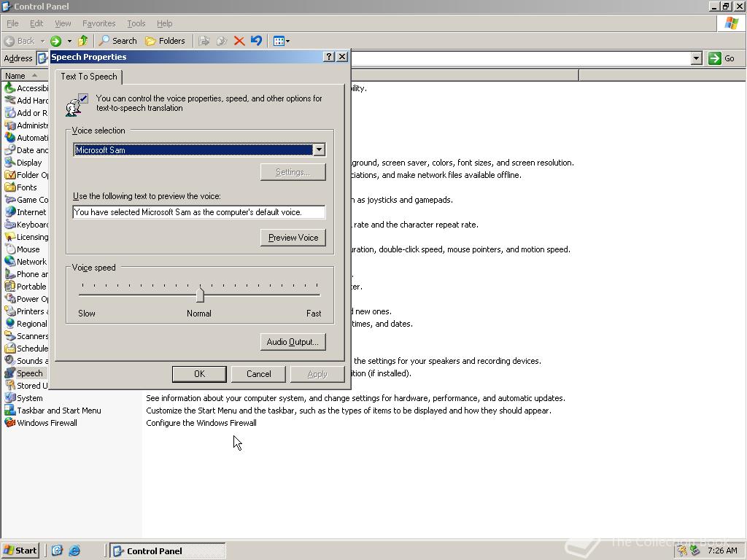Open the Edit menu
Viewport: 747px width, 560px height.
36,23
